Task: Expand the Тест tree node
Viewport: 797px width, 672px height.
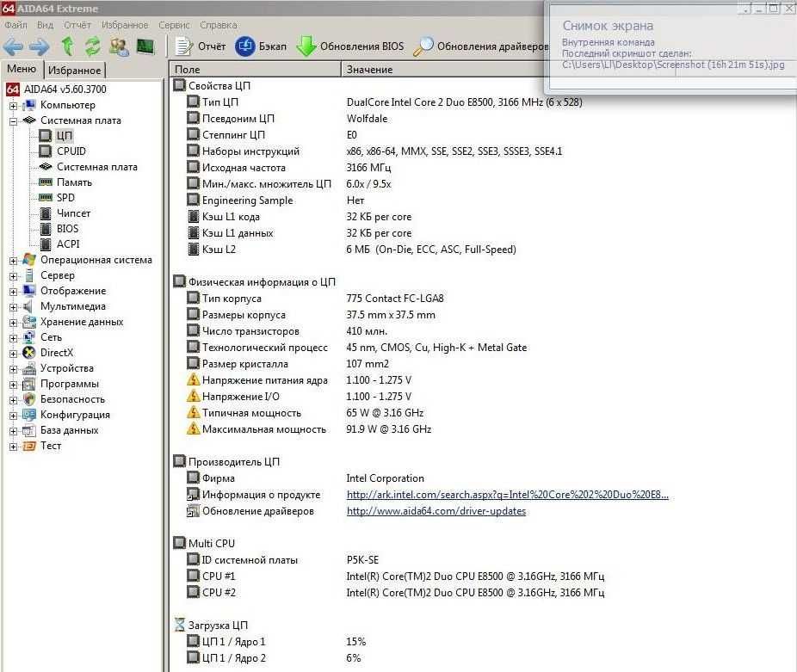Action: pyautogui.click(x=13, y=447)
